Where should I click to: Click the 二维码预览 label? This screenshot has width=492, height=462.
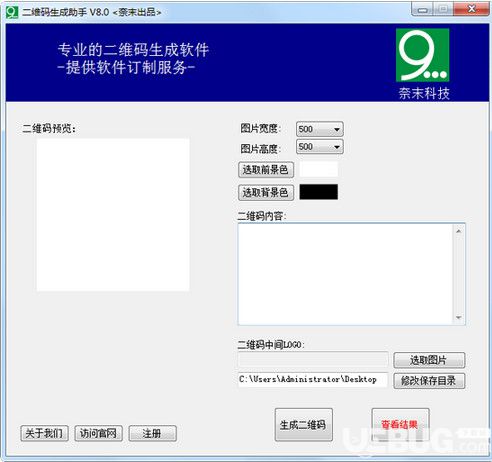coord(49,128)
